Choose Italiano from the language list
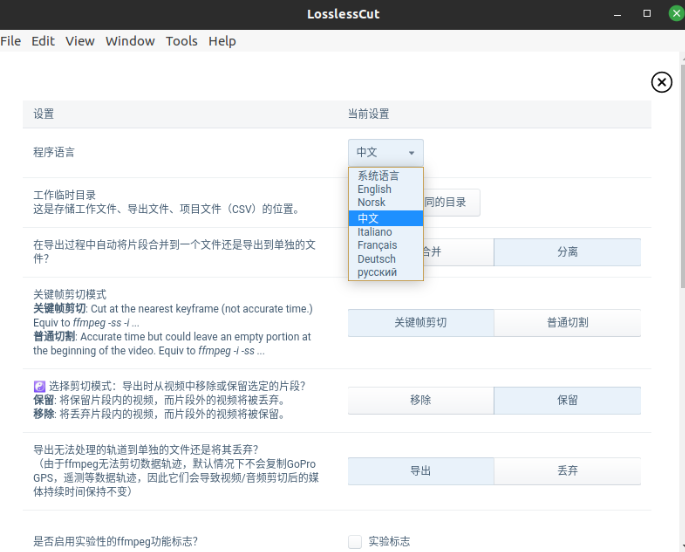Screen dimensions: 685x552 tap(386, 232)
